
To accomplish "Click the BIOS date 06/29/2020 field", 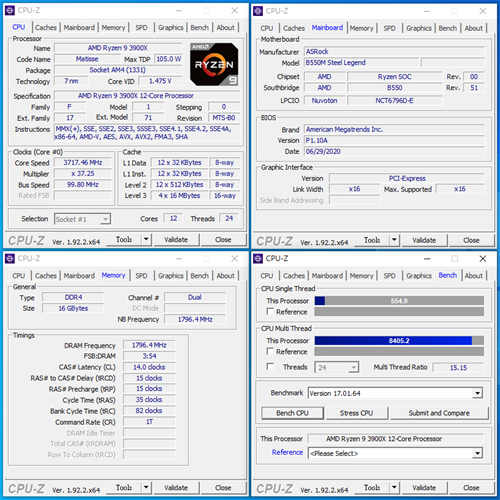I will 394,151.
